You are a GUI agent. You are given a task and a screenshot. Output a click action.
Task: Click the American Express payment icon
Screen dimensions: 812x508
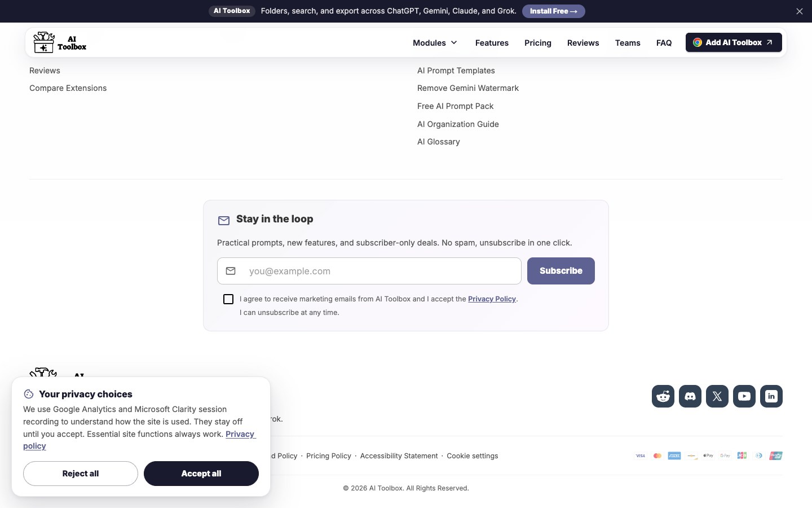674,456
